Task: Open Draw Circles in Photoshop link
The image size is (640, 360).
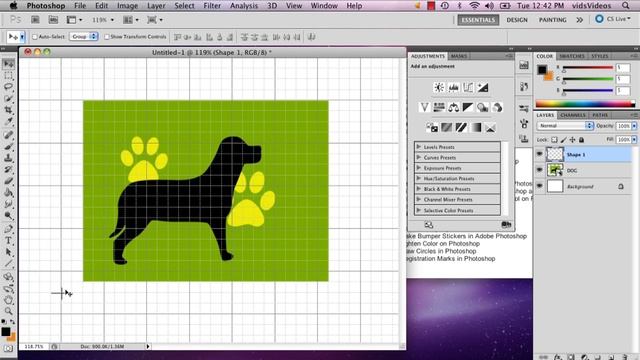Action: (x=442, y=251)
